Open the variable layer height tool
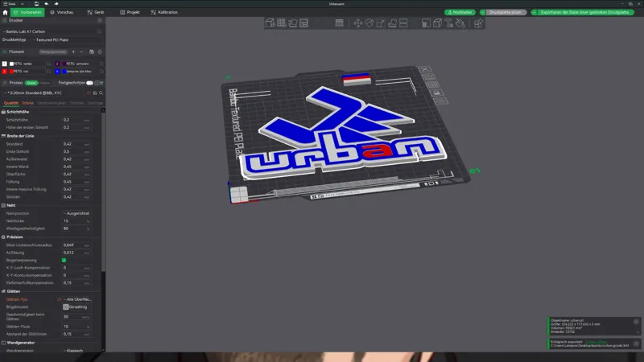This screenshot has width=644, height=362. [339, 23]
